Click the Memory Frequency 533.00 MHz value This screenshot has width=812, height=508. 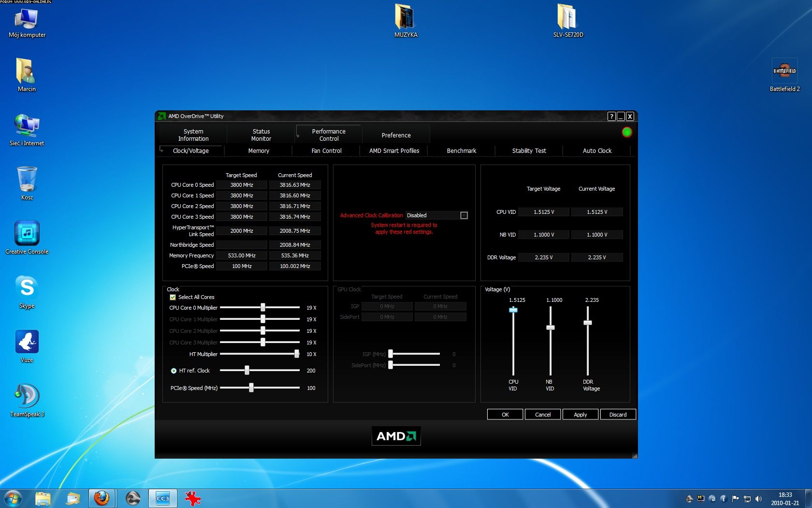pos(242,255)
